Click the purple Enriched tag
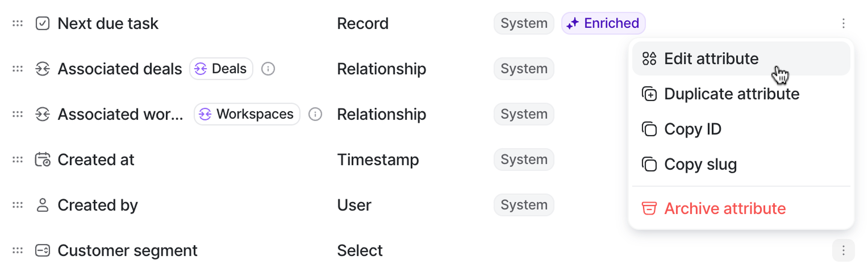 [x=603, y=23]
